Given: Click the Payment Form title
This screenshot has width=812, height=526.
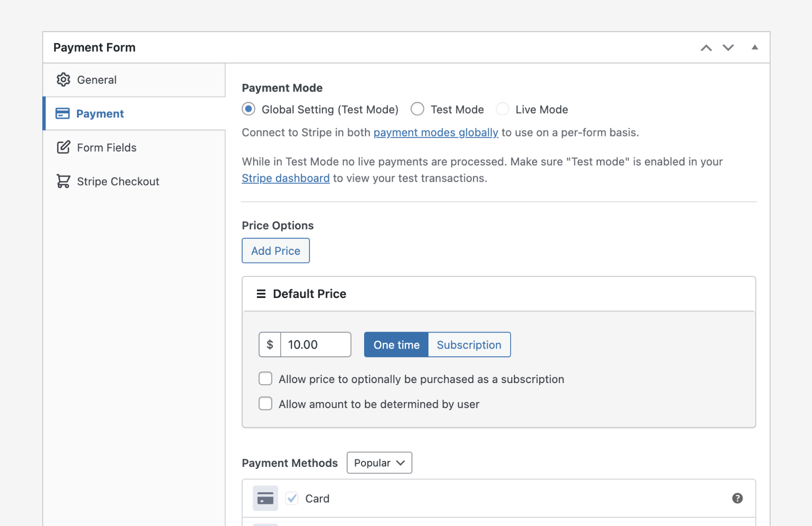Looking at the screenshot, I should point(95,48).
